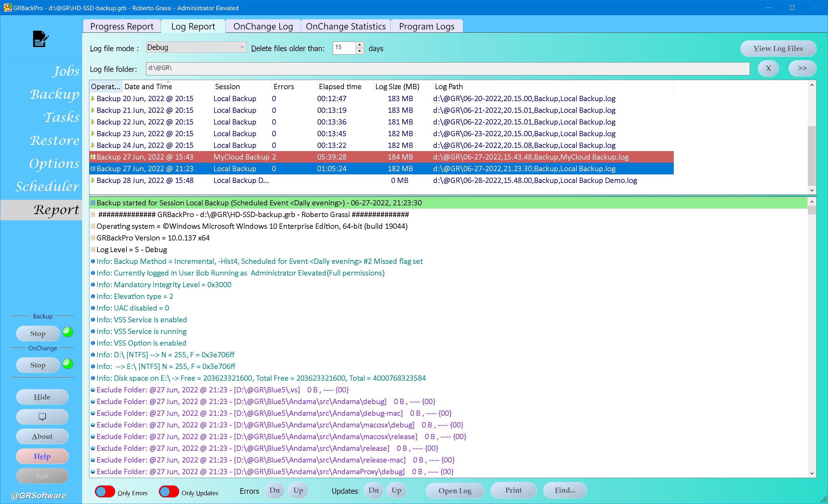The image size is (828, 504).
Task: Click the exclude icon beside the Blue5\.vs folder line
Action: click(x=93, y=390)
